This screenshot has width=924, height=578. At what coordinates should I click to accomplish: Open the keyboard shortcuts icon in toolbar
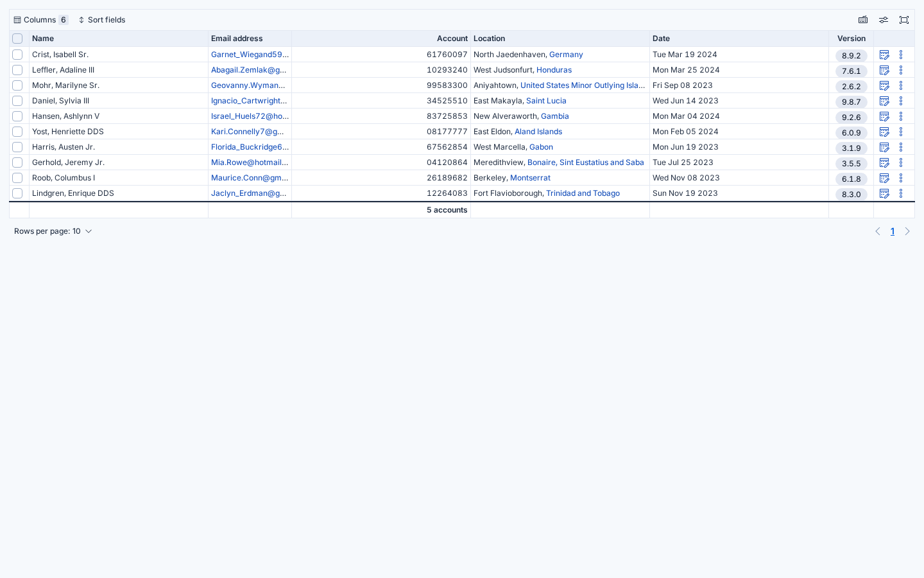click(x=863, y=20)
